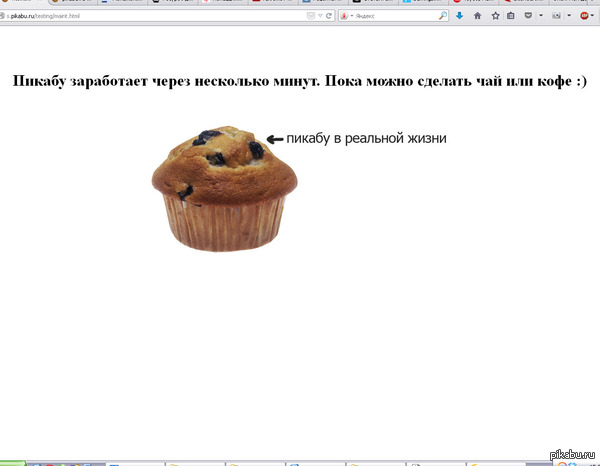Expand the address bar history dropdown arrow
This screenshot has width=600, height=466.
click(x=319, y=17)
